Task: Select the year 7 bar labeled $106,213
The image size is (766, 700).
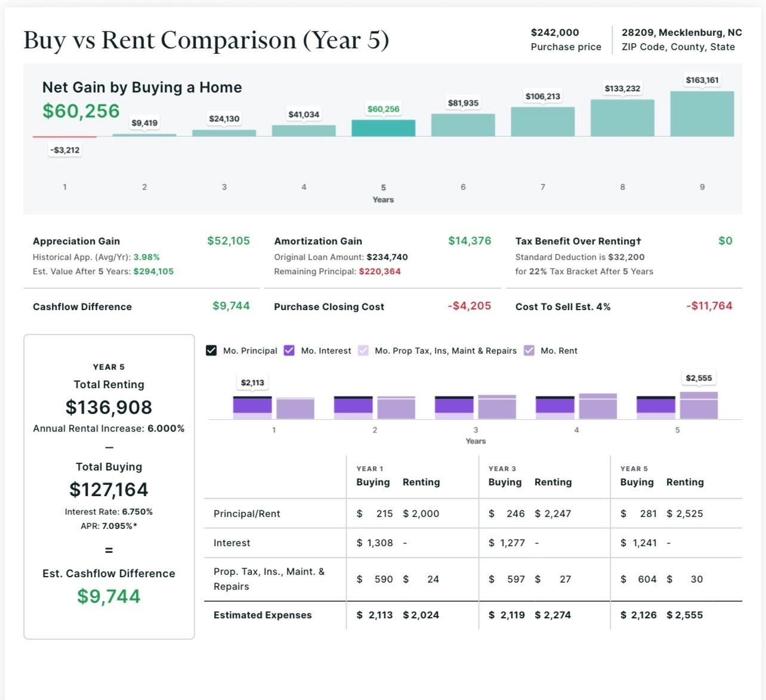Action: pos(543,122)
